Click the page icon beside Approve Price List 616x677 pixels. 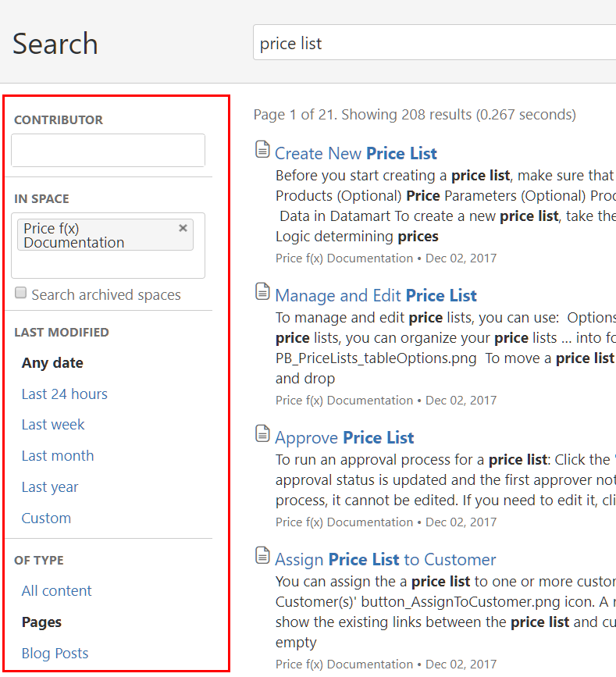[x=262, y=433]
